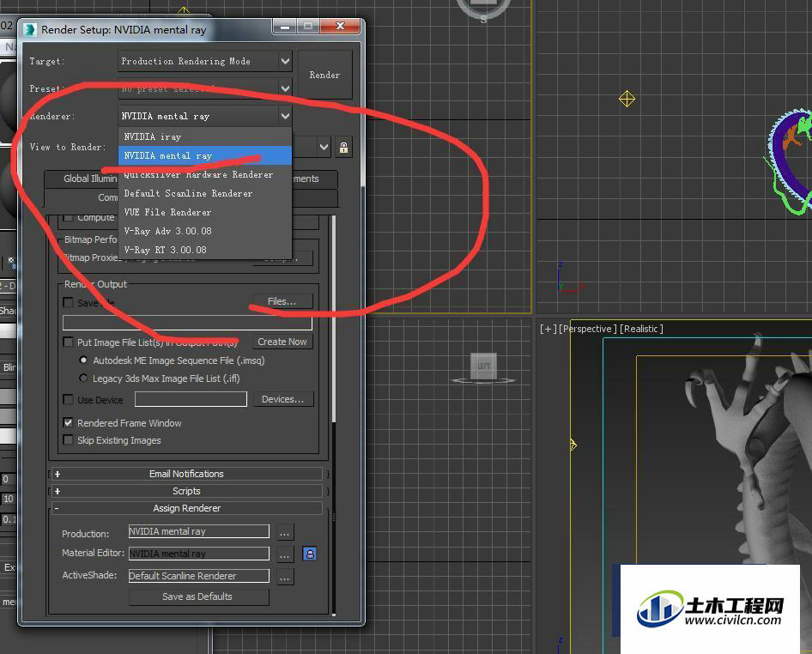Screen dimensions: 812x654
Task: Select Legacy 3ds Max Image File List radio
Action: click(83, 378)
